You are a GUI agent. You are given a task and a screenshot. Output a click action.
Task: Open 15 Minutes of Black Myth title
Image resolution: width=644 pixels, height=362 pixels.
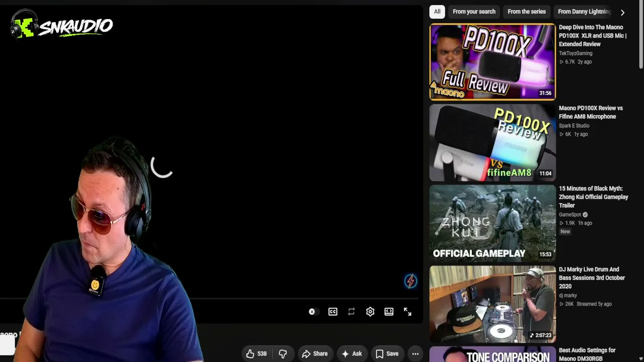(x=594, y=197)
